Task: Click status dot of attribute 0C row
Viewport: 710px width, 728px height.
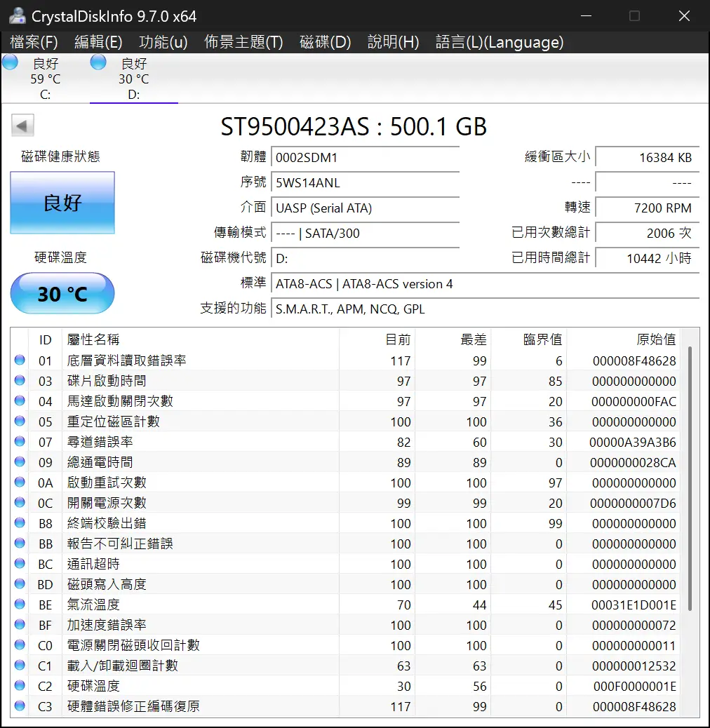Action: point(20,502)
